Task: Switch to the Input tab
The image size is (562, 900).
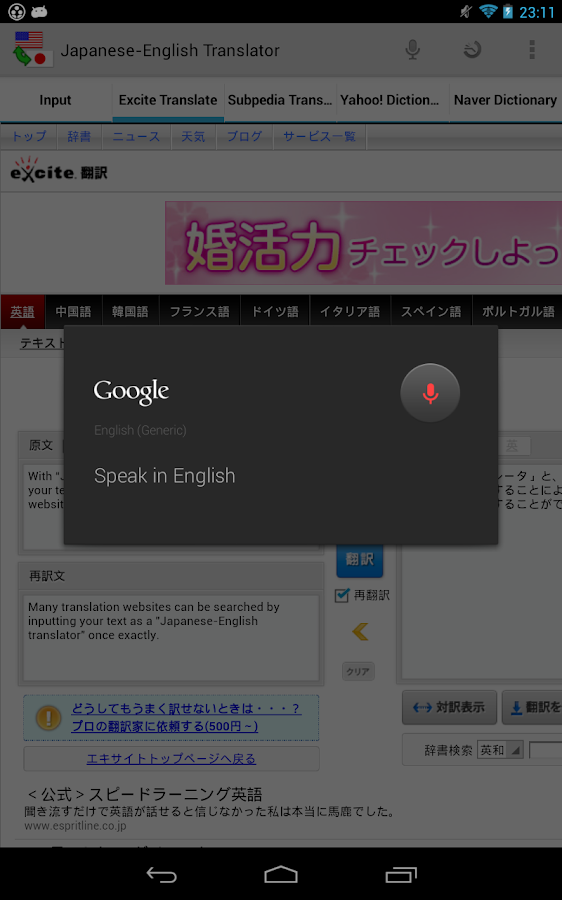Action: (x=56, y=100)
